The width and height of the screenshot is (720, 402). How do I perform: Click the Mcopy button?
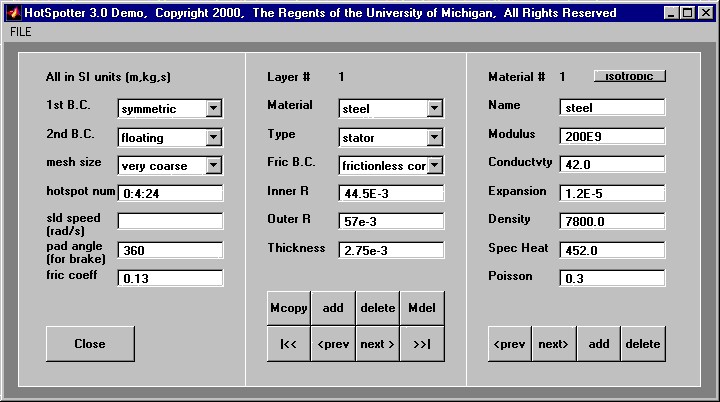point(288,308)
